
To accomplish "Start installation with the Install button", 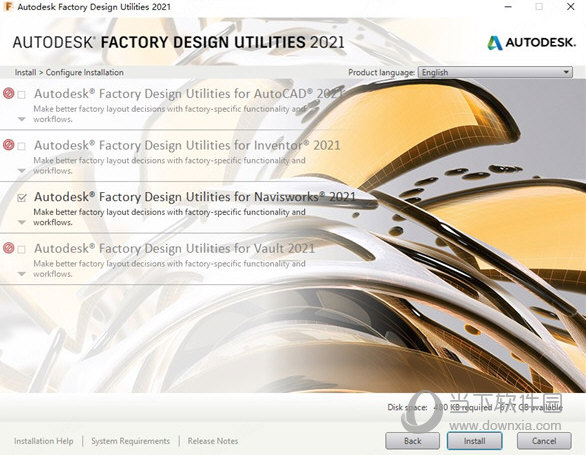I will coord(475,441).
